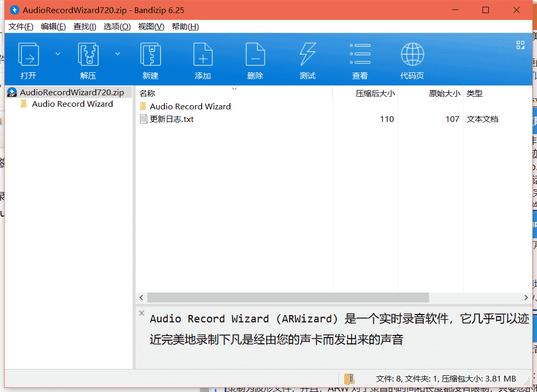
Task: Click the 打开 (Open) toolbar icon
Action: point(28,54)
